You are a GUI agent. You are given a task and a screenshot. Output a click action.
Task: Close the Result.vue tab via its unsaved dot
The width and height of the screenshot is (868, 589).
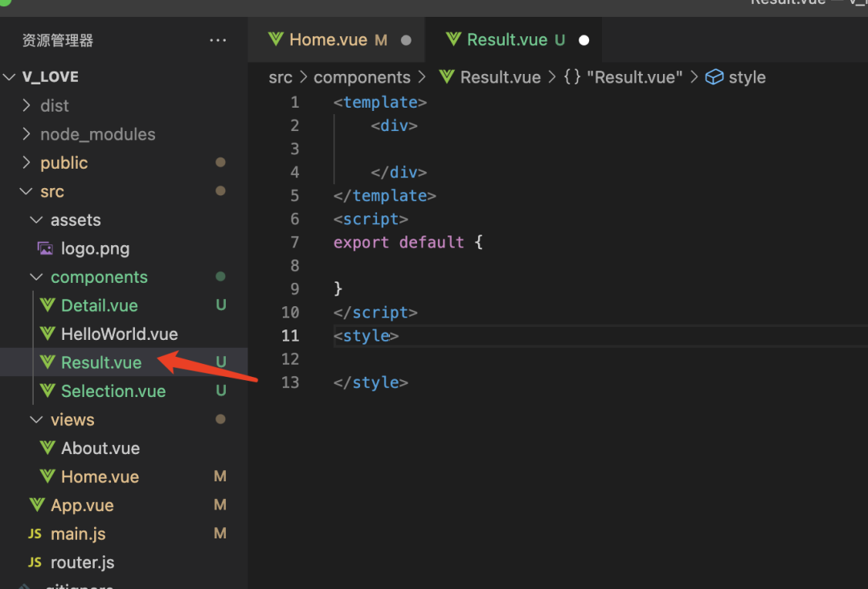click(583, 40)
